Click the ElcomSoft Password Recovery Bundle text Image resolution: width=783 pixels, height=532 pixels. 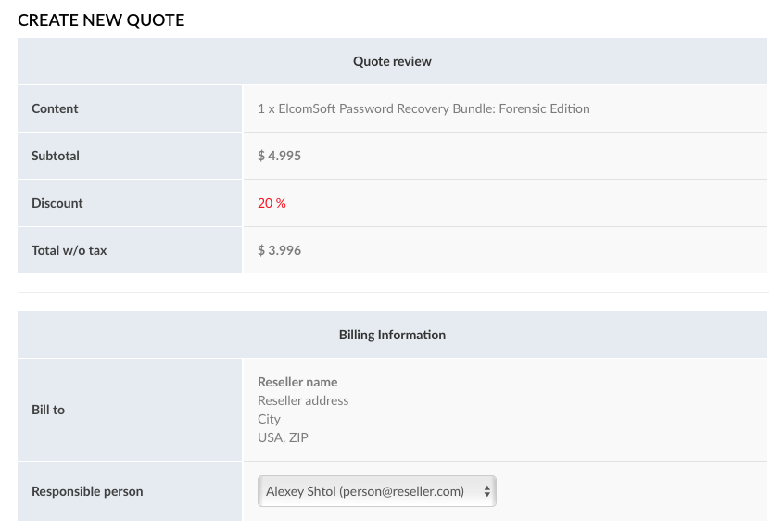coord(423,108)
